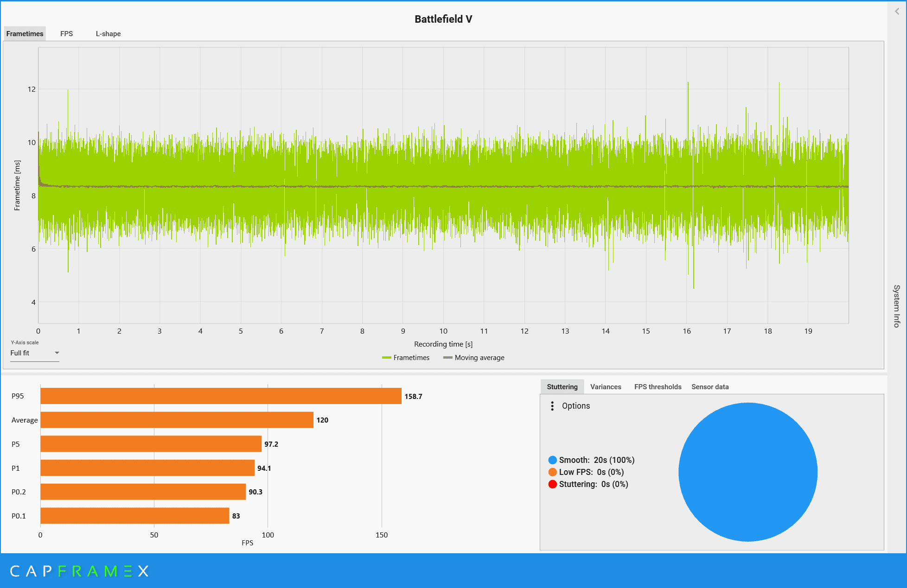907x588 pixels.
Task: Click the P5 bar showing 97.2
Action: point(151,444)
